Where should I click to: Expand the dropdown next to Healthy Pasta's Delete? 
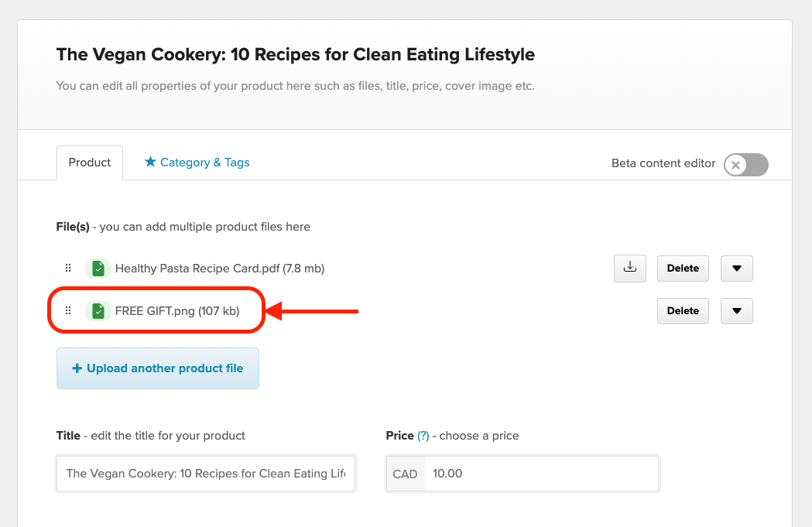736,268
